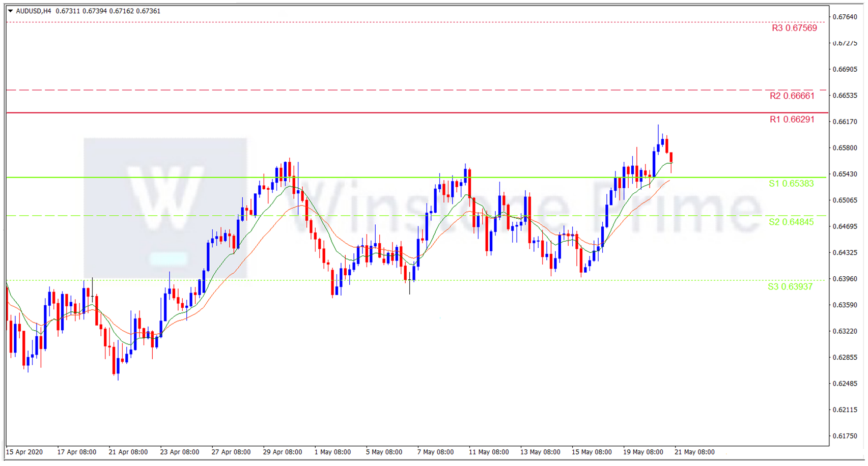Click the triangle arrow beside AUDUSD,H4
Screen dimensions: 868x466
[10, 11]
